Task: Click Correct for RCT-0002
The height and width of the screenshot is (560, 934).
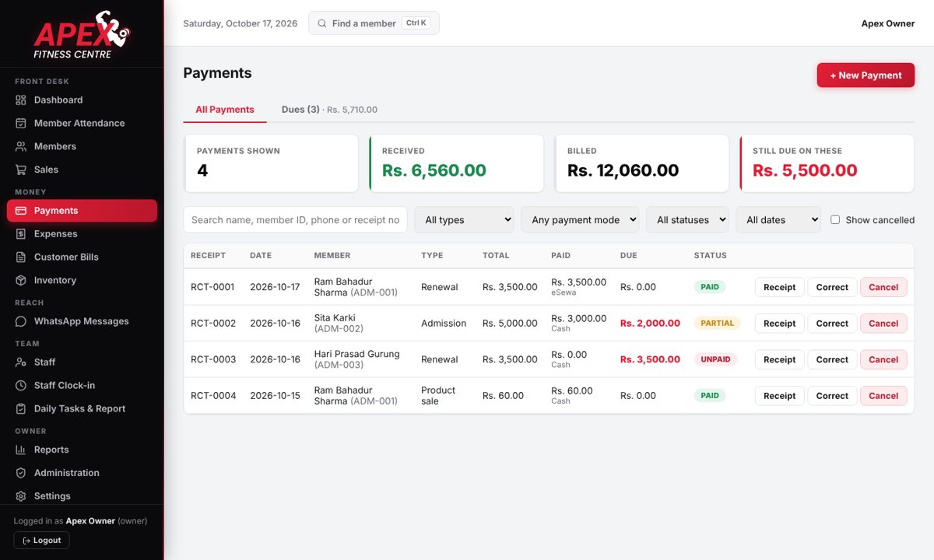Action: 832,324
